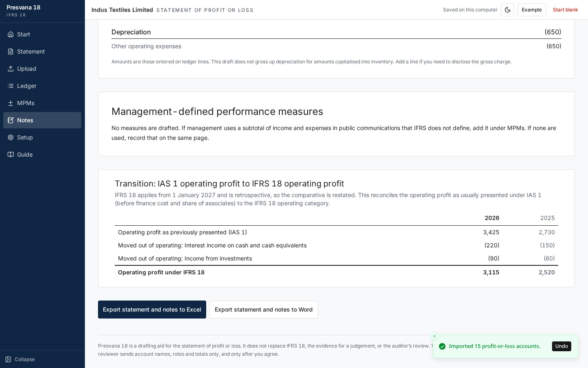This screenshot has width=588, height=368.
Task: Open the Start page in sidebar
Action: tap(42, 34)
